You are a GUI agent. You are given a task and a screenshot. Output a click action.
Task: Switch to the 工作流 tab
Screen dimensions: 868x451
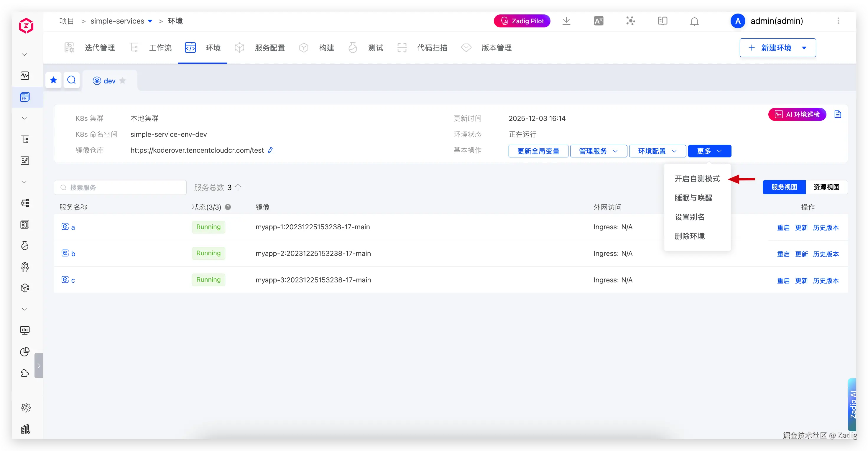coord(160,48)
